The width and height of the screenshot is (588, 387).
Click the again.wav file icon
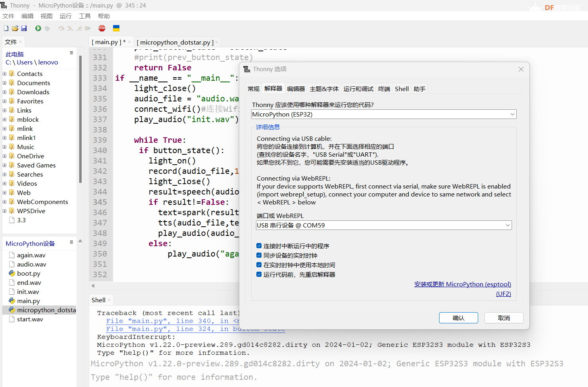point(12,255)
